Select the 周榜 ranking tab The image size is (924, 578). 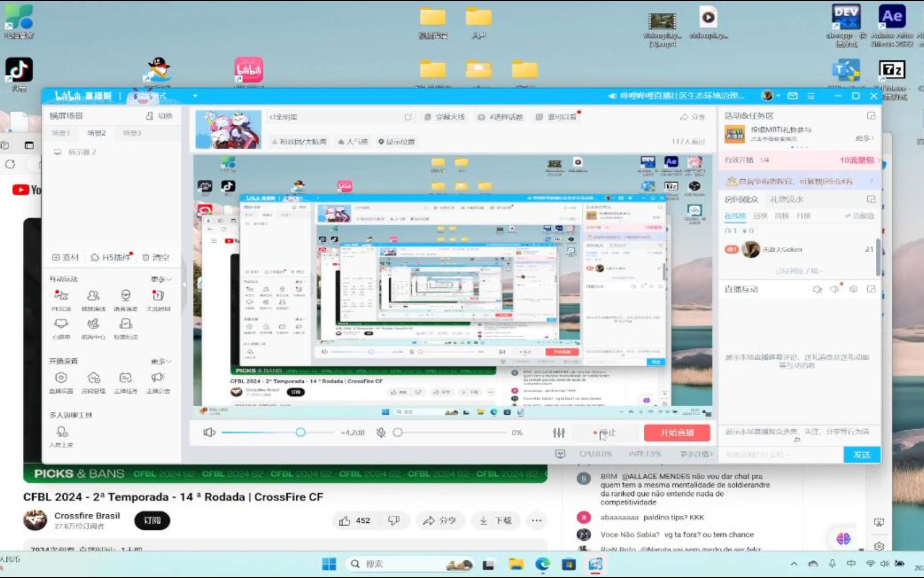coord(781,216)
